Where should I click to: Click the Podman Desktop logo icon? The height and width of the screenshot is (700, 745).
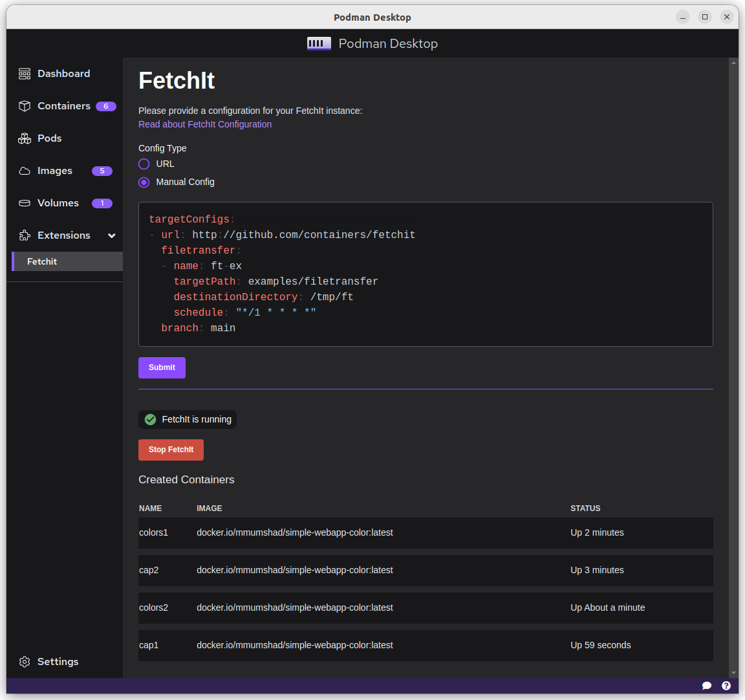(319, 44)
